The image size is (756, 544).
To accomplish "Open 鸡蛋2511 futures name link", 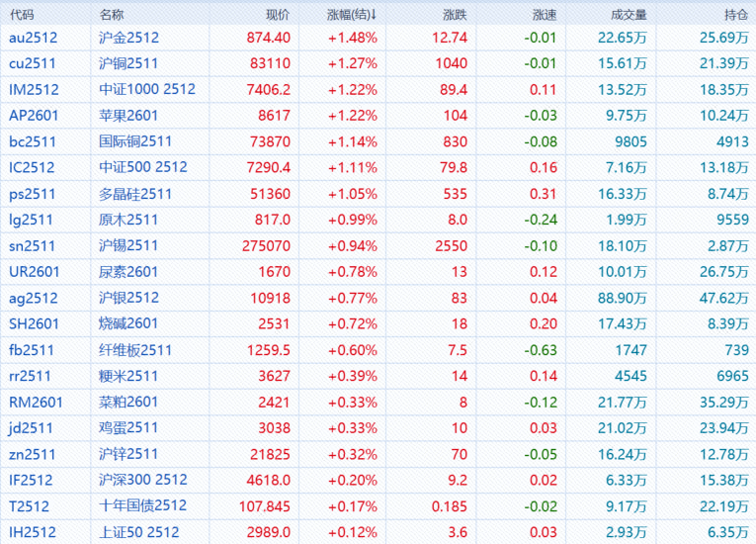I will (x=128, y=427).
